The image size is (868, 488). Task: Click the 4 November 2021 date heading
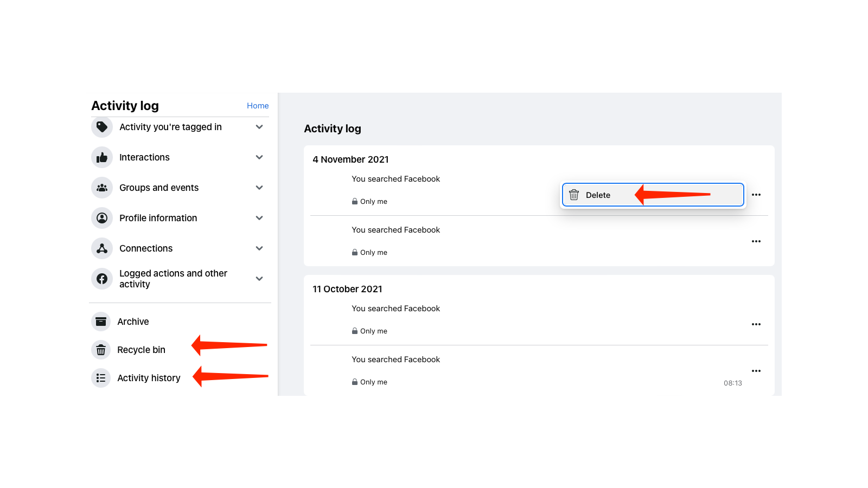pyautogui.click(x=350, y=159)
